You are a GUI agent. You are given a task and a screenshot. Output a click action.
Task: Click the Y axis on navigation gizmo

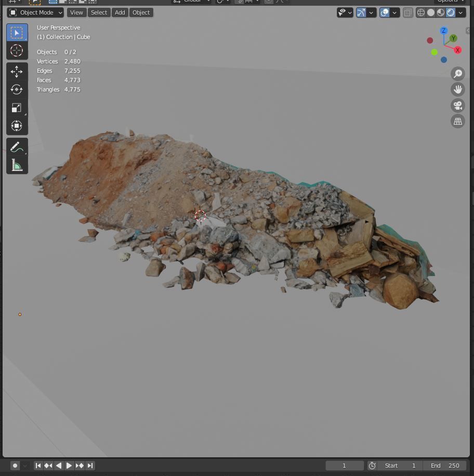coord(453,38)
